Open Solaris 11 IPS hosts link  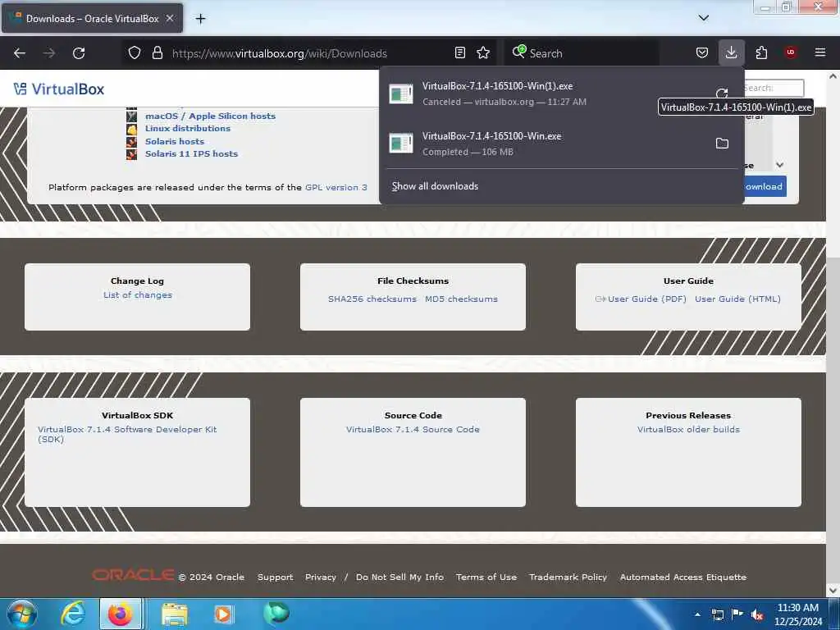pos(191,153)
